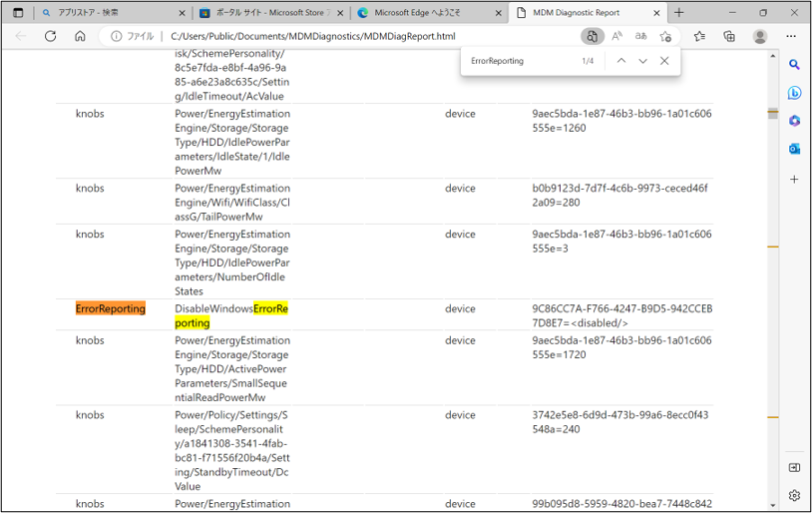Switch to the アプリストア - 検索 tab
The image size is (812, 513).
tap(114, 13)
